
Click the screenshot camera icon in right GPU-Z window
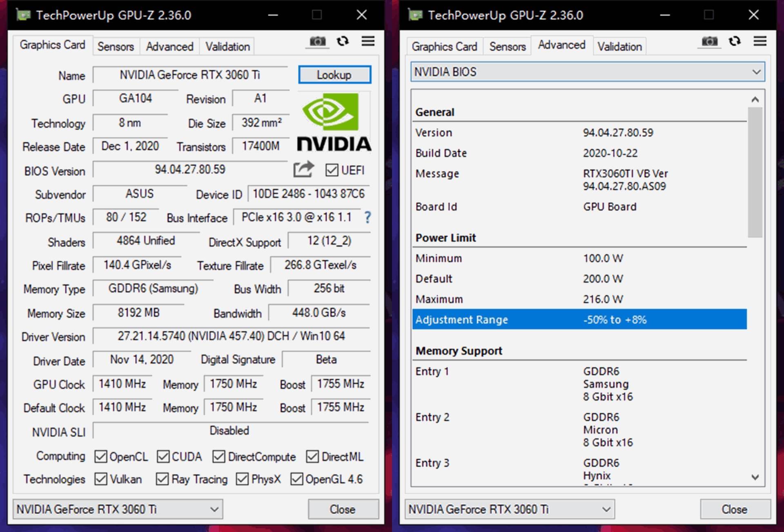click(710, 41)
